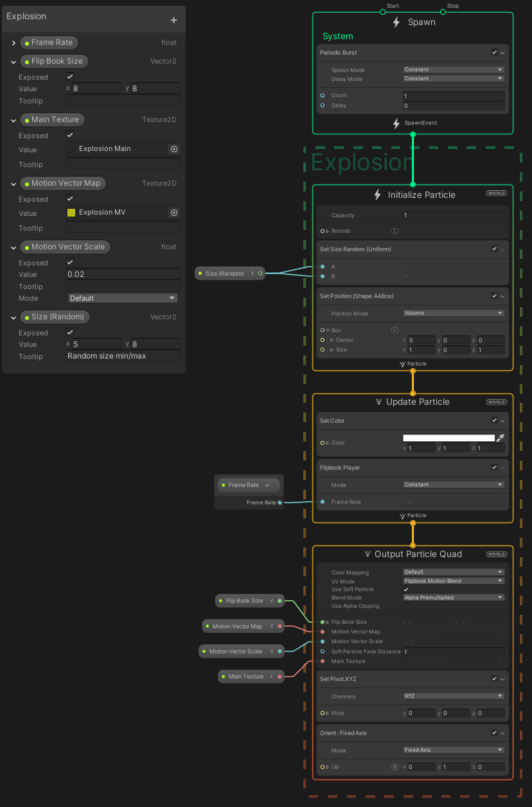Click the plus button to add a property

[x=173, y=19]
